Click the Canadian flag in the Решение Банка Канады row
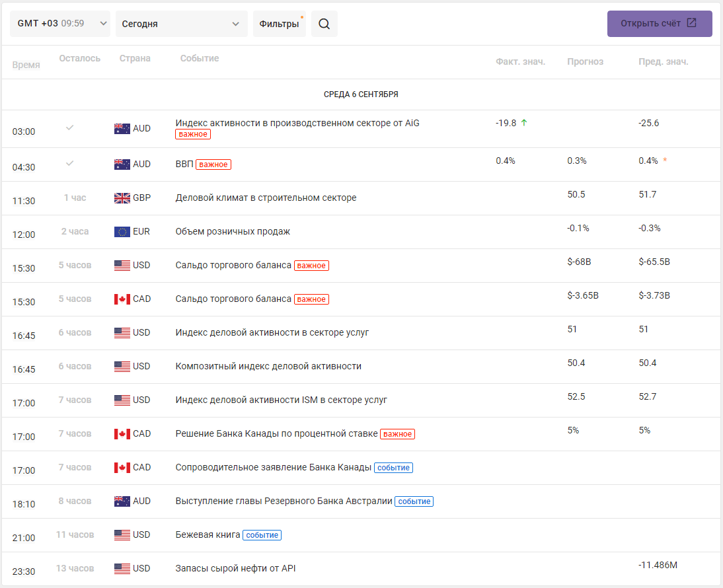The height and width of the screenshot is (588, 723). click(x=122, y=433)
